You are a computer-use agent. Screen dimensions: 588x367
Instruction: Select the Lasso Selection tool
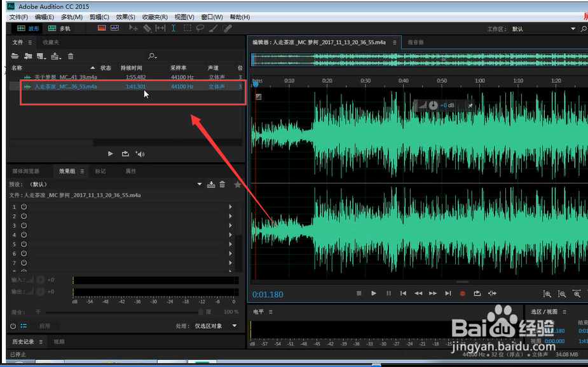[x=200, y=28]
